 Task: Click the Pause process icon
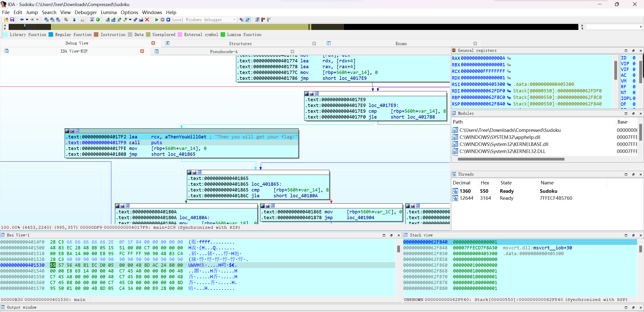click(x=163, y=20)
